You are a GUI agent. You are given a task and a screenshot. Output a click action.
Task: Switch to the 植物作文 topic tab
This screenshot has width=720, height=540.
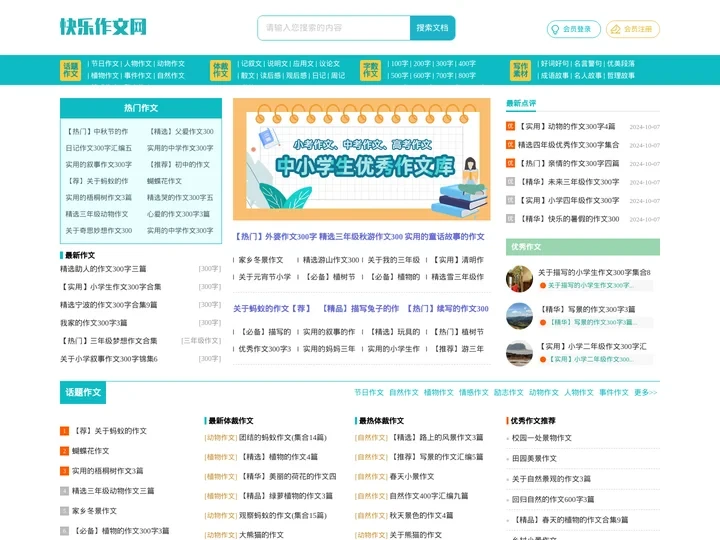coord(439,393)
